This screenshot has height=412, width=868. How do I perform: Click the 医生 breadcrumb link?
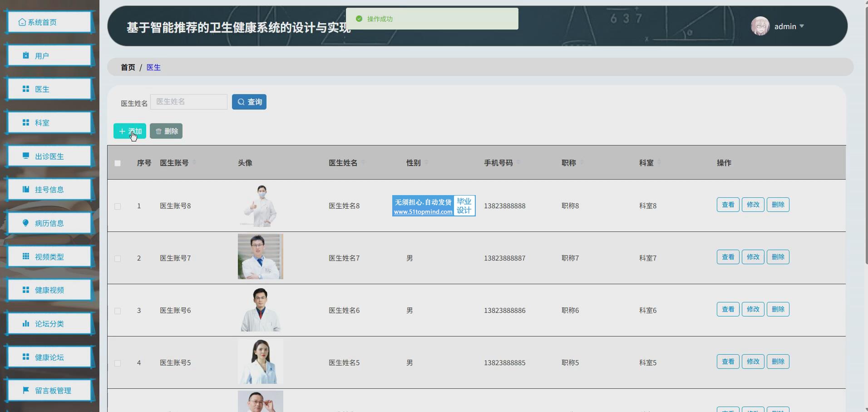(x=153, y=67)
